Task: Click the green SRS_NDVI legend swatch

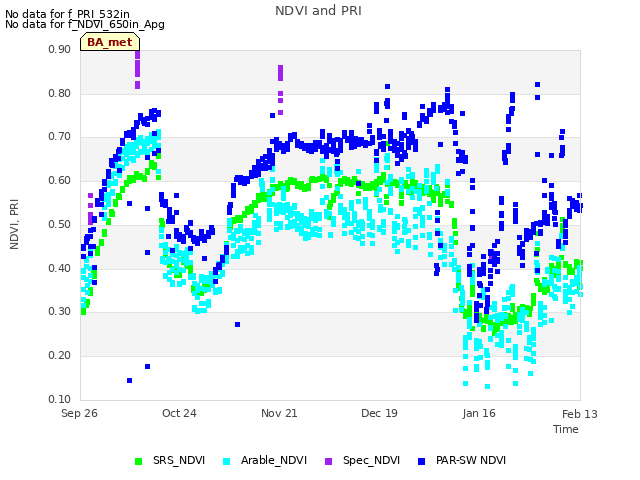Action: (x=138, y=461)
